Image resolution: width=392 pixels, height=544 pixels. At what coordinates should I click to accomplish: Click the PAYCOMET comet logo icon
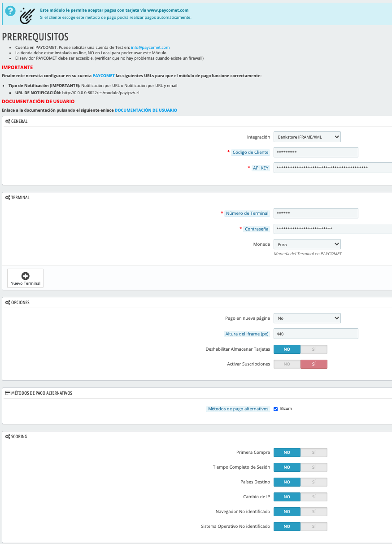[x=27, y=15]
